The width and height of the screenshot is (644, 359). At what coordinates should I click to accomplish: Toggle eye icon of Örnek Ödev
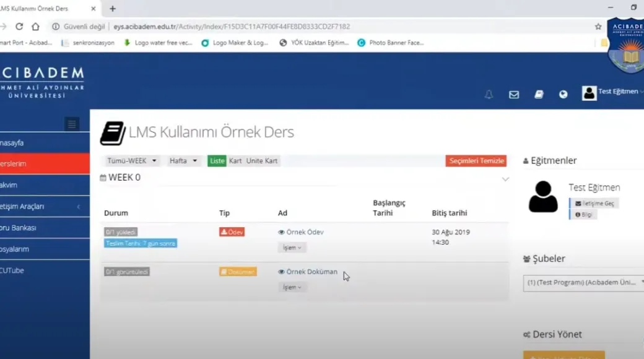(281, 232)
